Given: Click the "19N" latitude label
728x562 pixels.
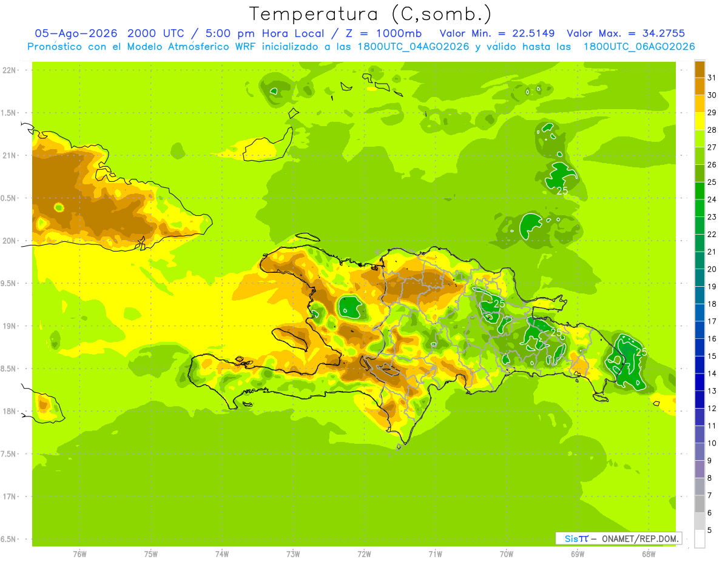Looking at the screenshot, I should coord(10,326).
